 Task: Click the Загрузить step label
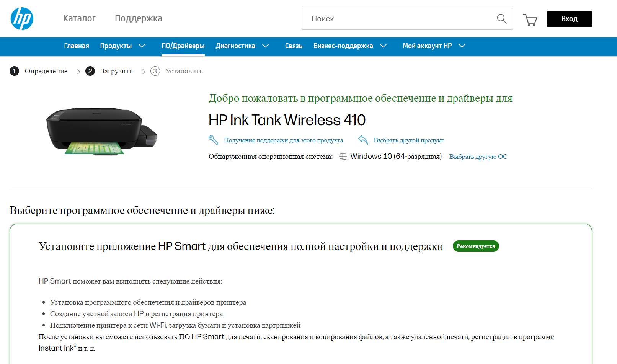point(117,71)
